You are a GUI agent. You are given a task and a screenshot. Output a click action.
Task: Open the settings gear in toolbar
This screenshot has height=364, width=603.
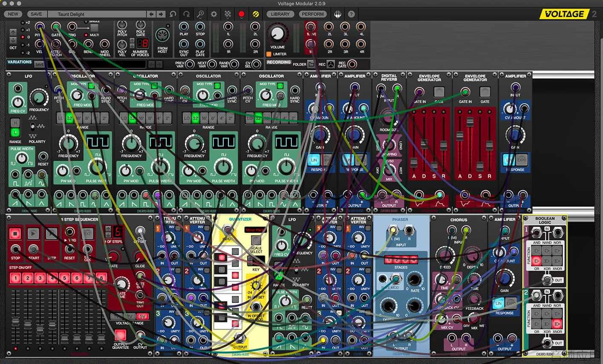coord(214,14)
